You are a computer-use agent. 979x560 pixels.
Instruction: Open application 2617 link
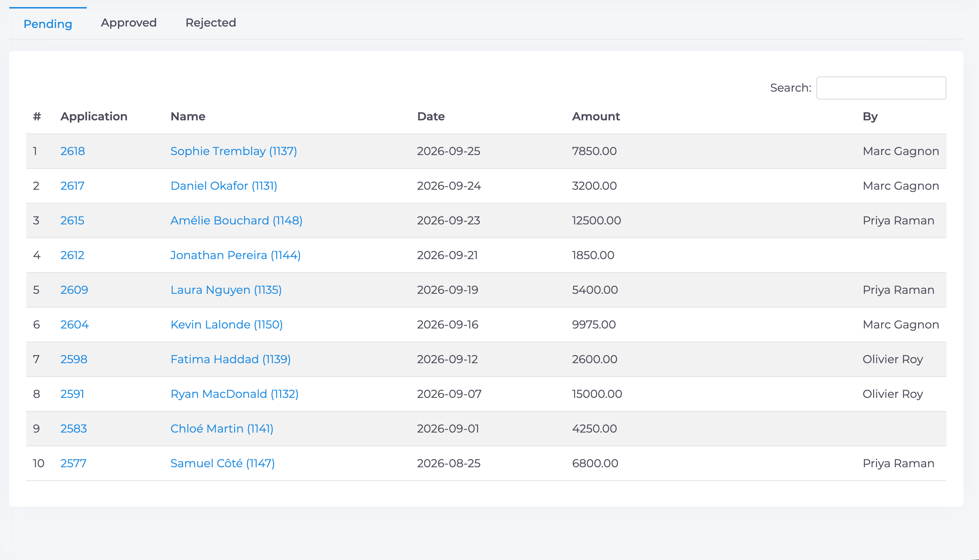click(72, 186)
